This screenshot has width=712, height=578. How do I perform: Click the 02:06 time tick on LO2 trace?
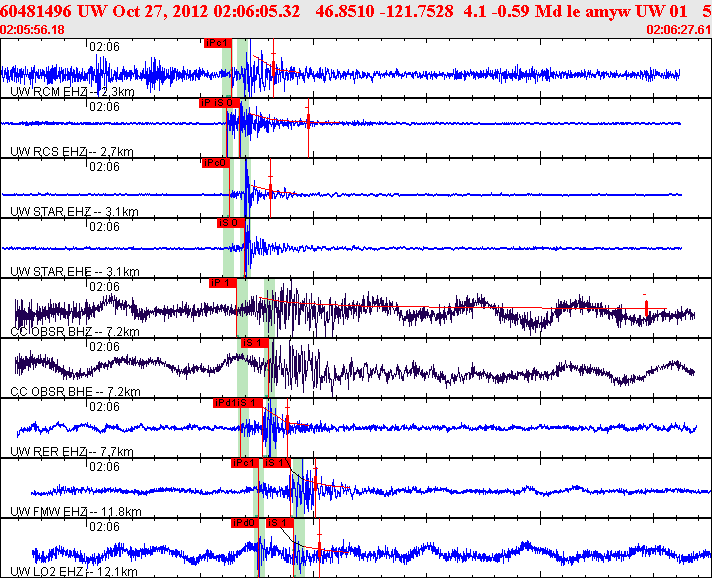tap(104, 526)
